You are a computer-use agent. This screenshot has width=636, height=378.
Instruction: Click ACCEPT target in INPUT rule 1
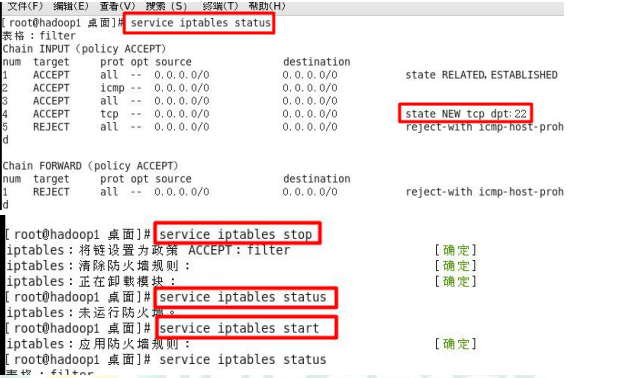pos(51,75)
